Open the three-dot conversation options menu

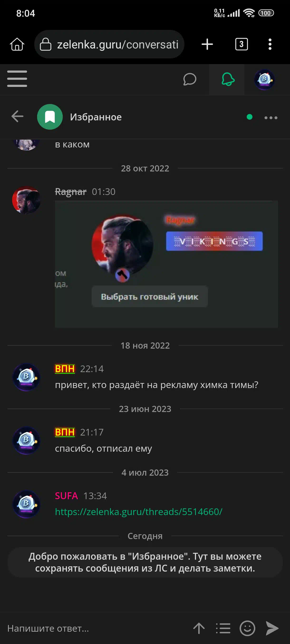[x=271, y=118]
